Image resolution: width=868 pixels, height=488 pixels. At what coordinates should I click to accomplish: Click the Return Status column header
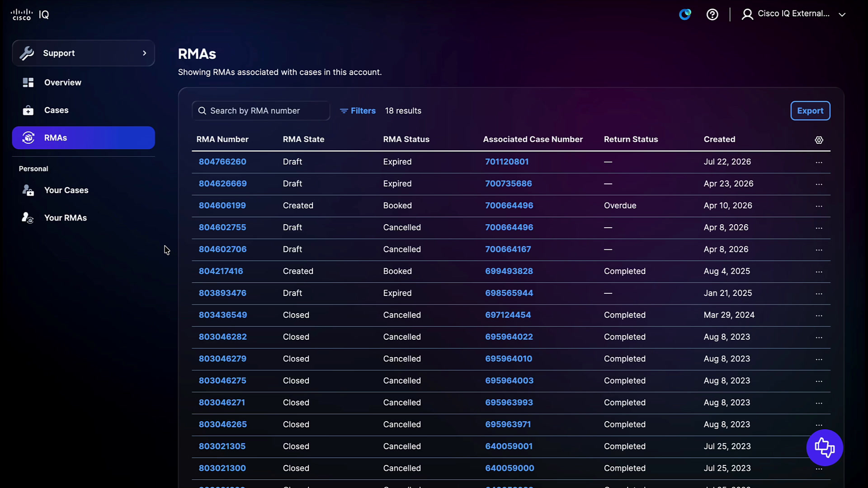tap(631, 139)
